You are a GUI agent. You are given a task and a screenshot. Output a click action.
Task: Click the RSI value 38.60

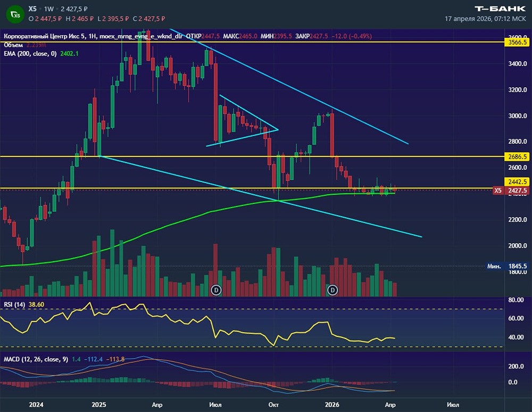click(36, 304)
